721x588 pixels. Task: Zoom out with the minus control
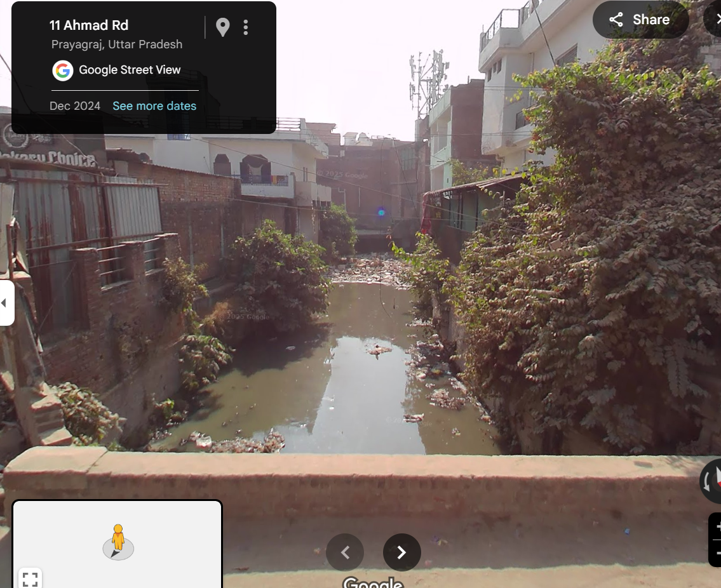tap(717, 553)
